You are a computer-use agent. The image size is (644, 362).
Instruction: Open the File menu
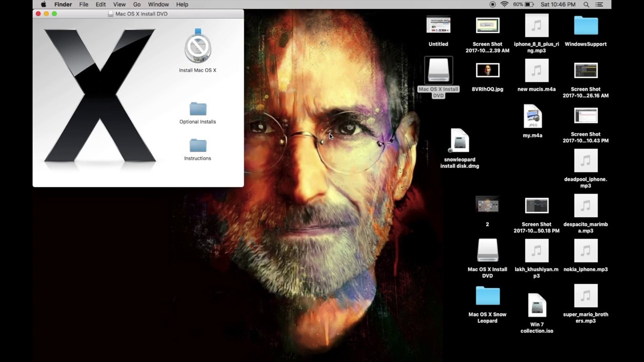tap(84, 5)
